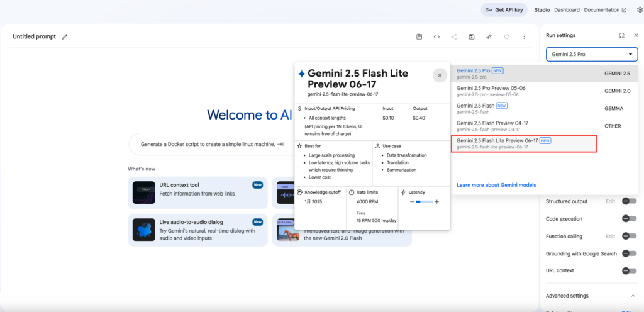Select Gemini 2.5 Pro from model list
This screenshot has width=644, height=312.
[524, 74]
